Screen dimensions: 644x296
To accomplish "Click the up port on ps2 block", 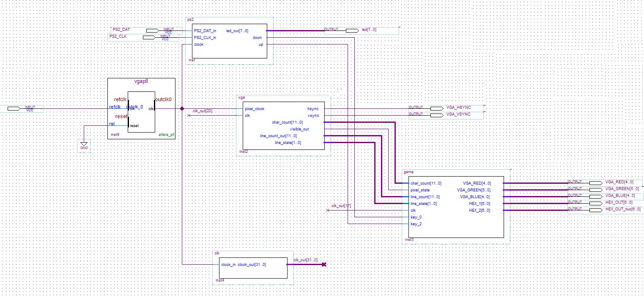I will (x=261, y=44).
